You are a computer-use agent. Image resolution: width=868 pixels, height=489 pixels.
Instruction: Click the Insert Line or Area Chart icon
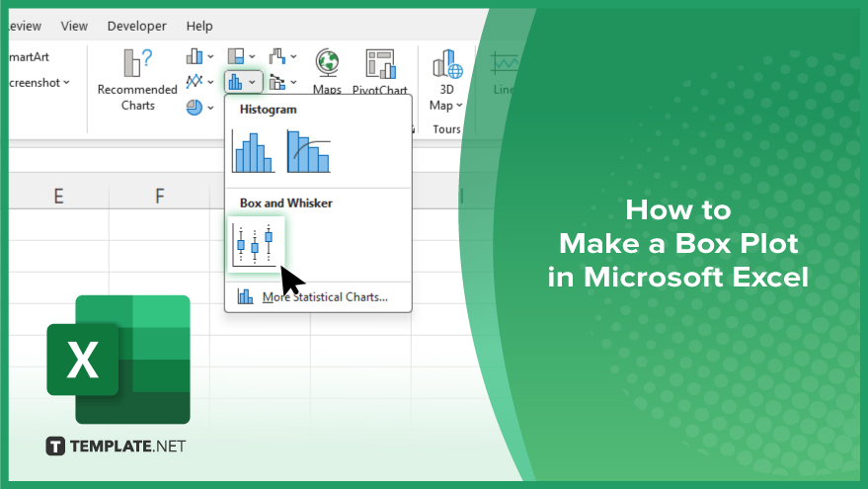(195, 81)
